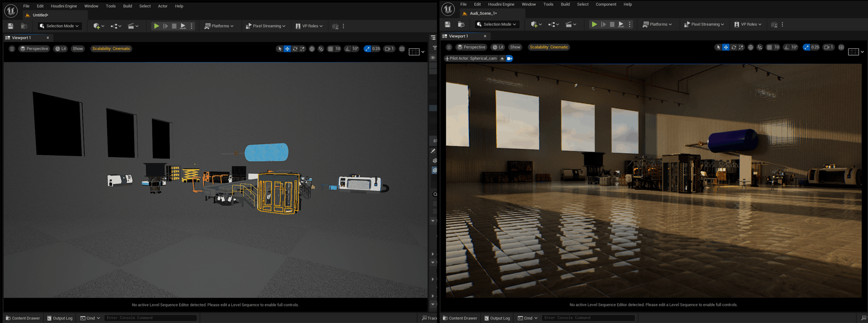Click Perspective button in Untitled viewport
The width and height of the screenshot is (868, 323).
[x=34, y=49]
